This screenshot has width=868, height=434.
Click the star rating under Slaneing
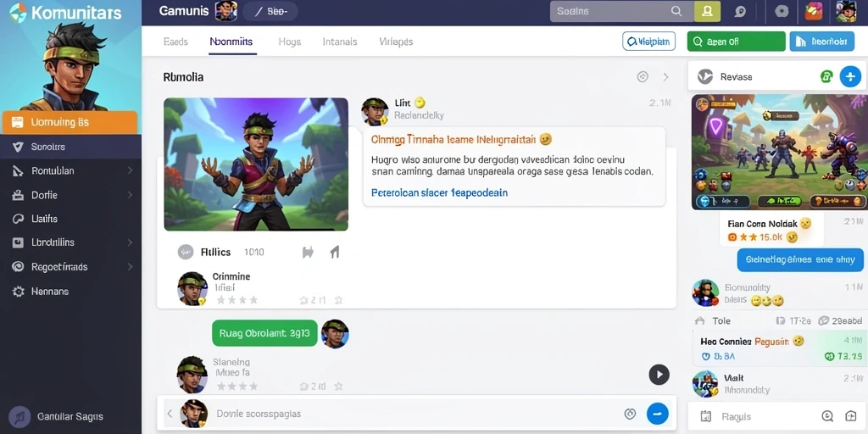[237, 386]
